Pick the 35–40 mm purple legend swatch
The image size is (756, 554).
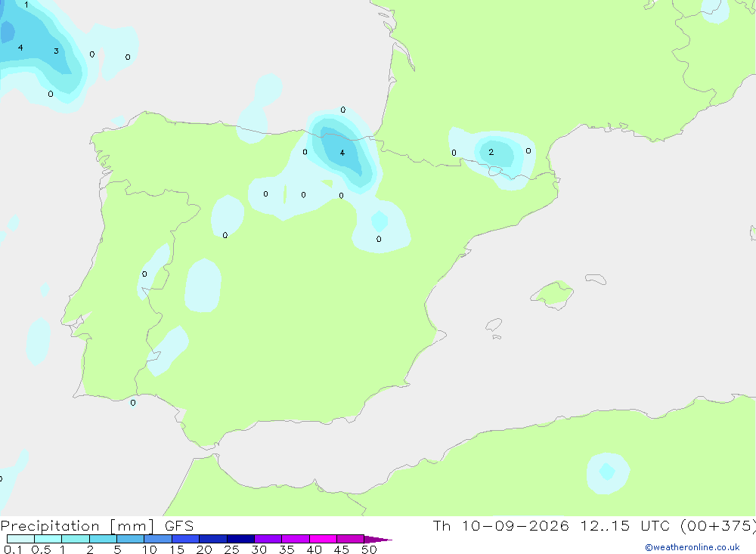point(295,539)
